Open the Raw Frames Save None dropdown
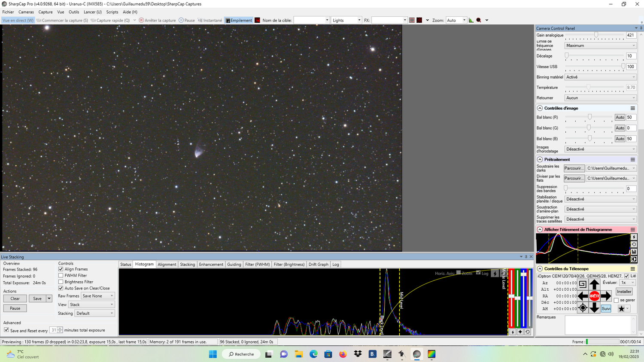 click(x=98, y=296)
